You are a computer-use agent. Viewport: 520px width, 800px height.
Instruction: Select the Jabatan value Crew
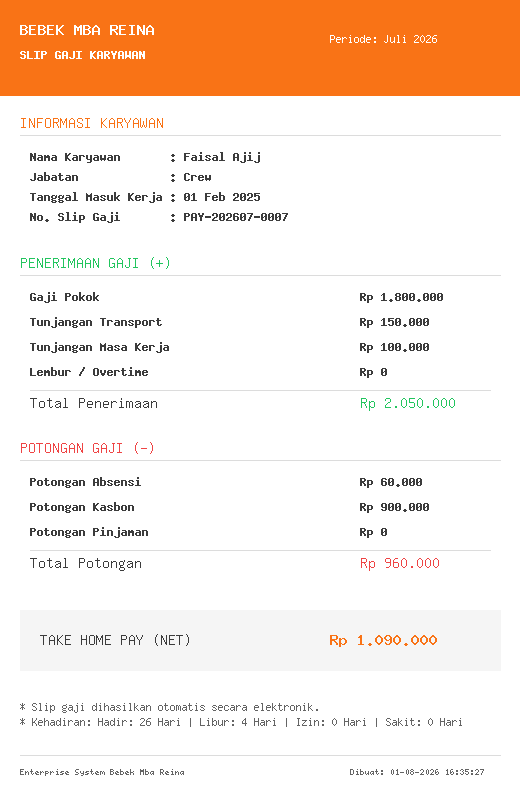coord(197,177)
